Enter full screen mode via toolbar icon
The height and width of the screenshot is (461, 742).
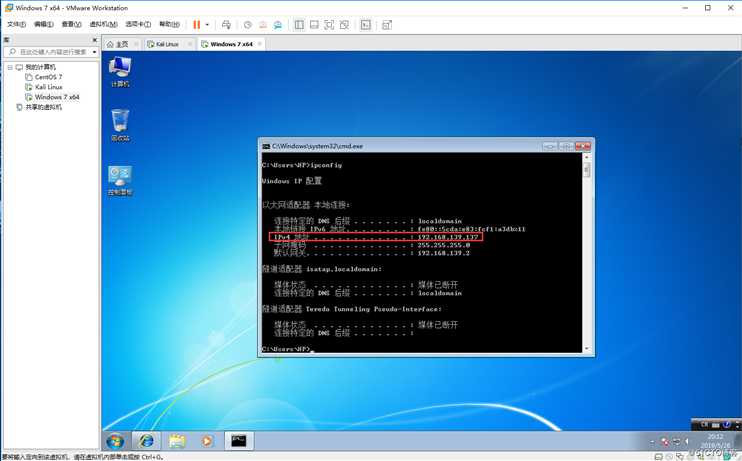click(x=329, y=25)
